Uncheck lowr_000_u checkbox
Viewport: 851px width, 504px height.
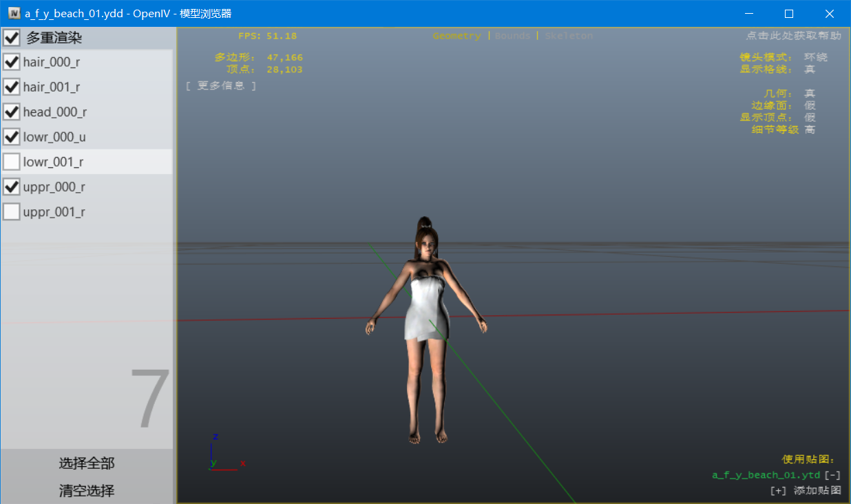click(12, 137)
